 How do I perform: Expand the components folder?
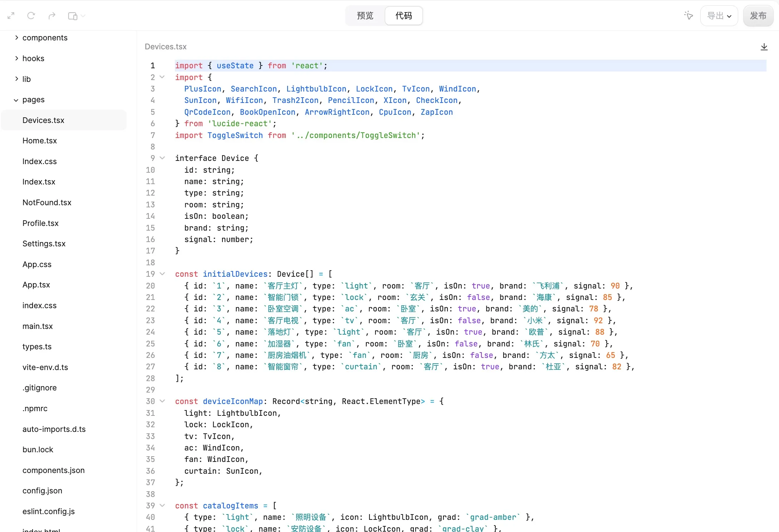(16, 38)
